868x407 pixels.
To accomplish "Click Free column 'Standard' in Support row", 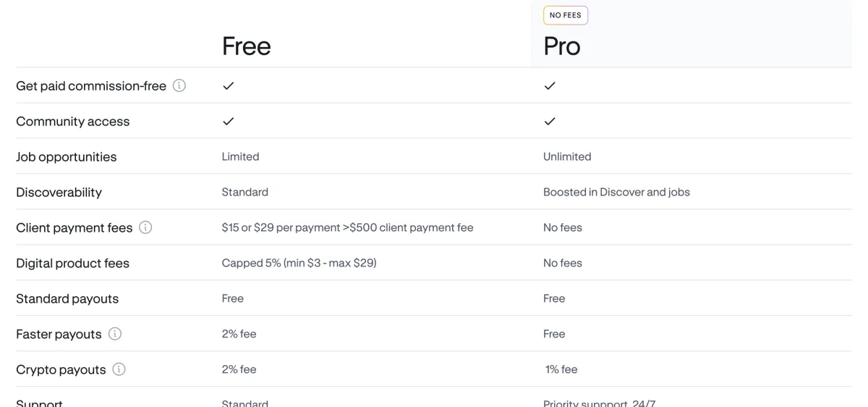I will 245,403.
